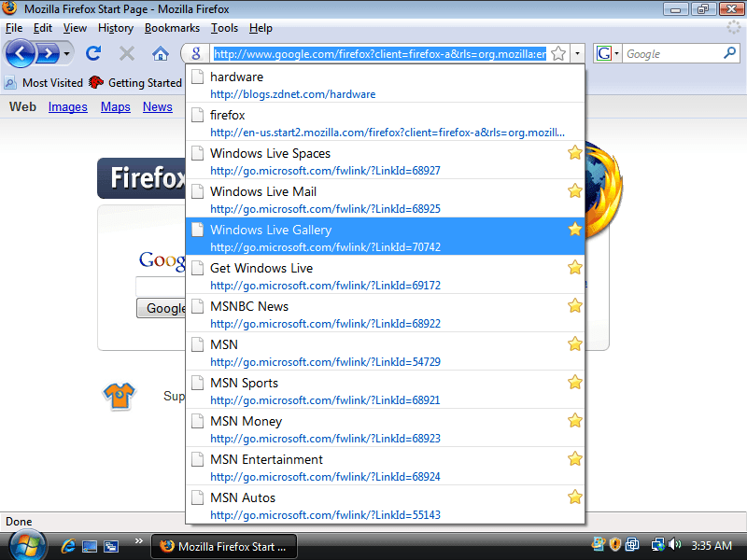747x560 pixels.
Task: Select the Windows Live Gallery suggestion
Action: [385, 237]
